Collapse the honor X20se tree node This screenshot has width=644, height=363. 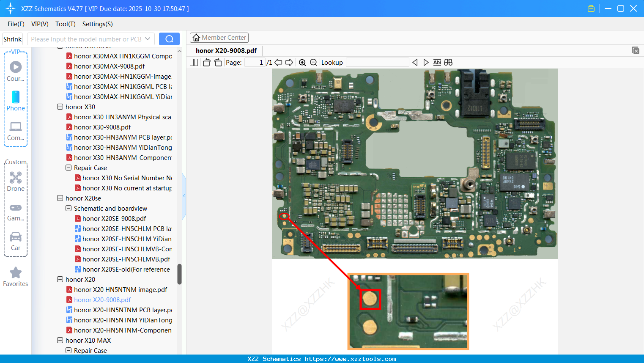pyautogui.click(x=60, y=198)
